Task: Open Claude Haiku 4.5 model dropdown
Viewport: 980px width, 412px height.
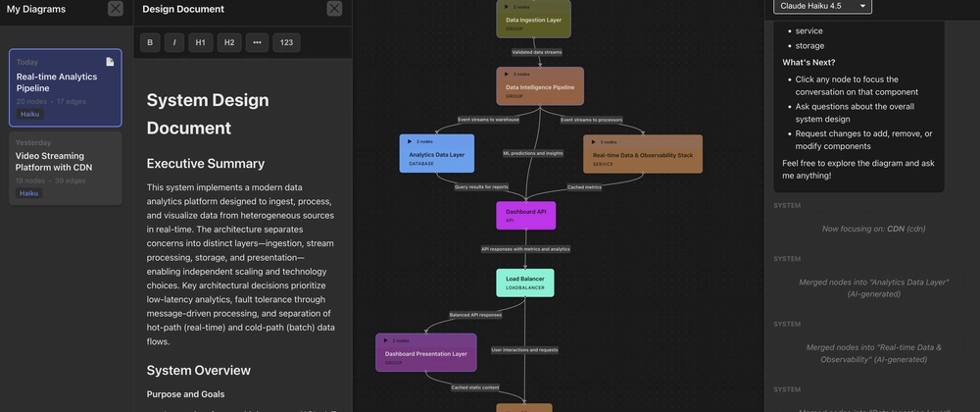Action: click(822, 6)
